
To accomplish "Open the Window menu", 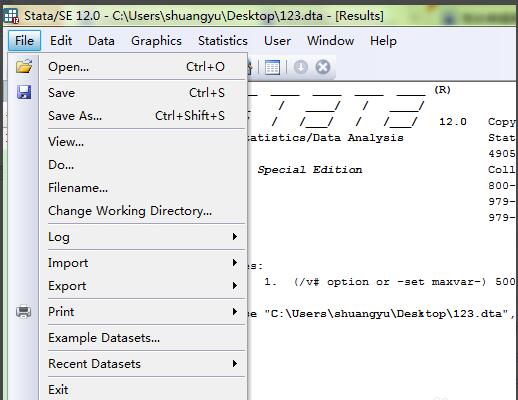I will [330, 41].
